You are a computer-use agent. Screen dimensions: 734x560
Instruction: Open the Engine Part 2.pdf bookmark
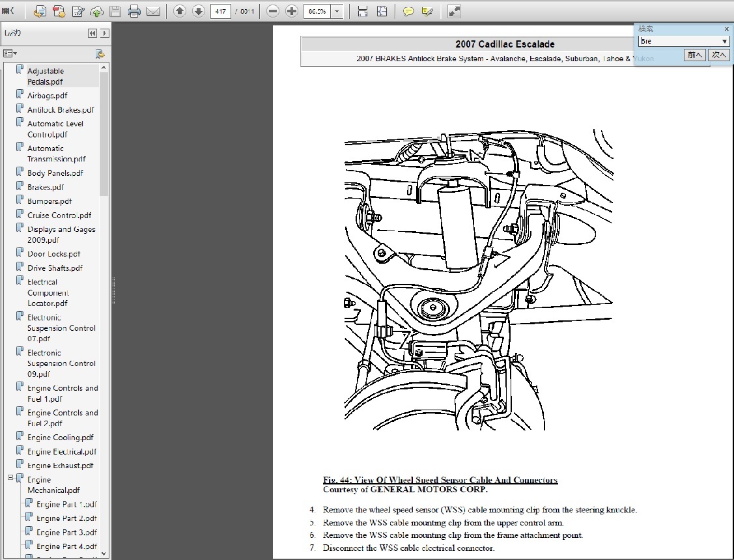pyautogui.click(x=66, y=518)
